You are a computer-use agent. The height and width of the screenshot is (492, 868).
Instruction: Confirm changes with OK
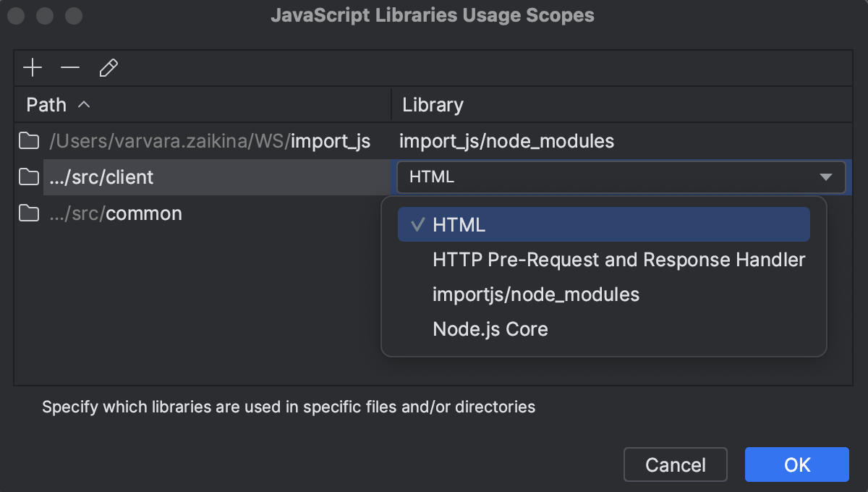point(796,465)
